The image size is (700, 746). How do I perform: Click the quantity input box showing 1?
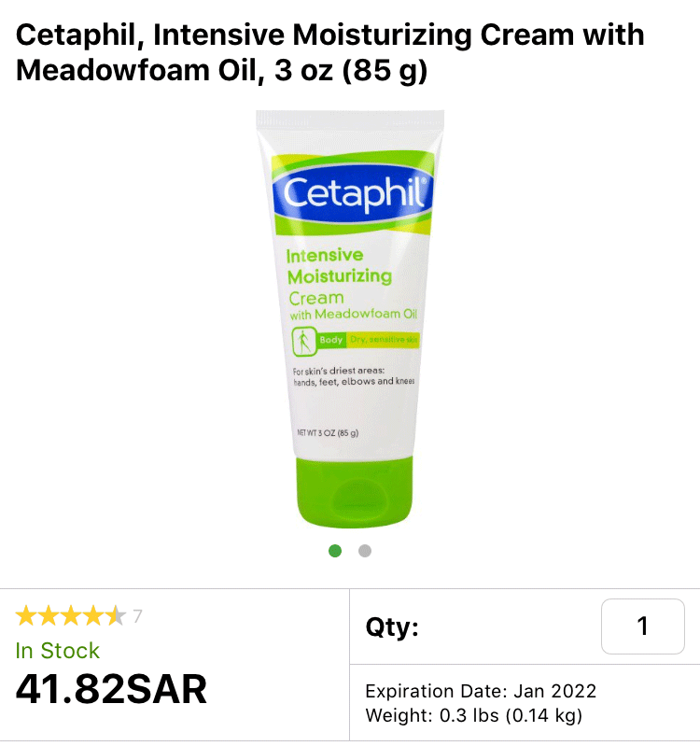[x=642, y=626]
